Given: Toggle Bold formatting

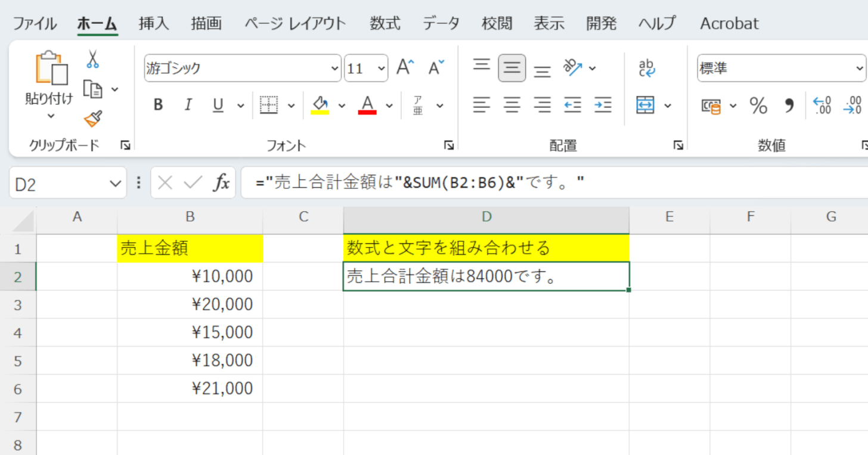Looking at the screenshot, I should click(x=158, y=106).
